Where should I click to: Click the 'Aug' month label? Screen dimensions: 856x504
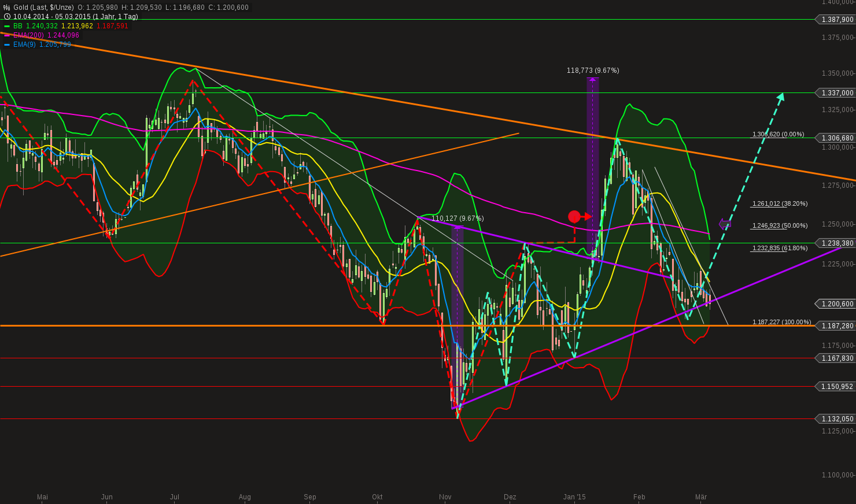click(x=245, y=497)
